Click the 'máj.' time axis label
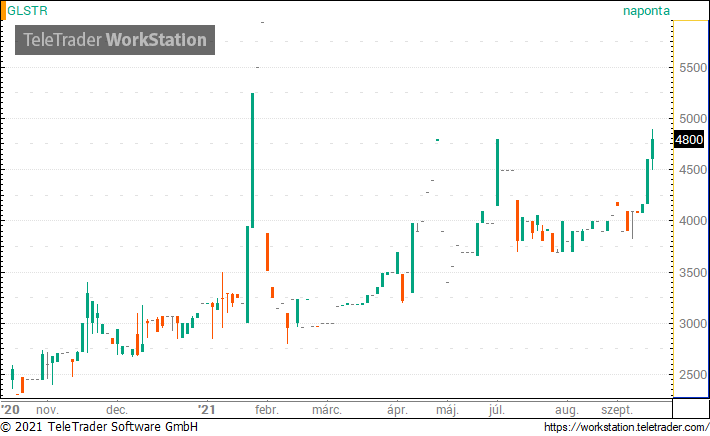The height and width of the screenshot is (436, 710). pyautogui.click(x=447, y=410)
